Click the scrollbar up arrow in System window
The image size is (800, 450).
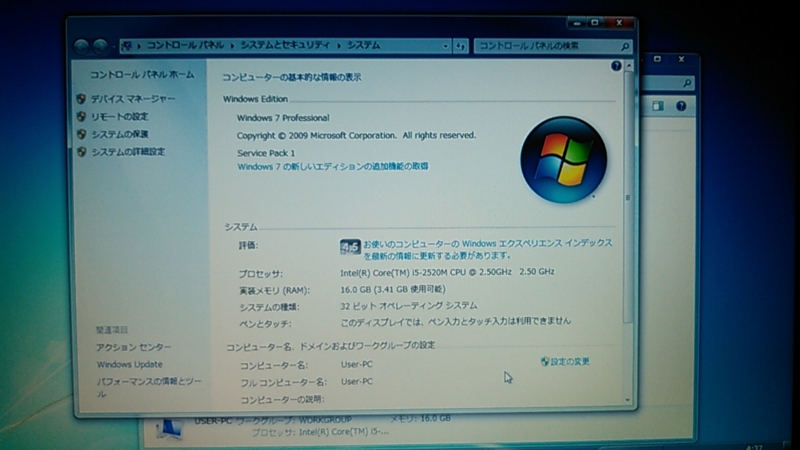(629, 66)
